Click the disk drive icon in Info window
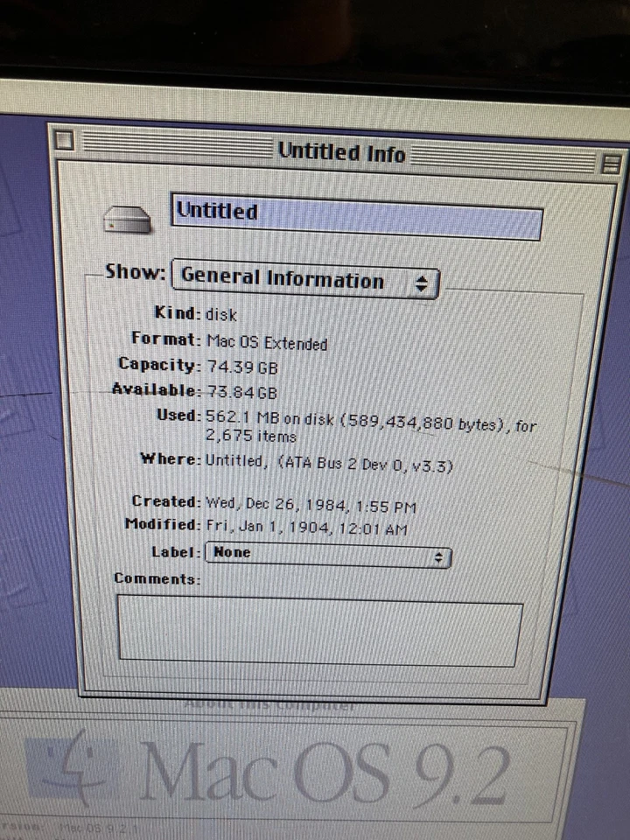630x840 pixels. [127, 220]
